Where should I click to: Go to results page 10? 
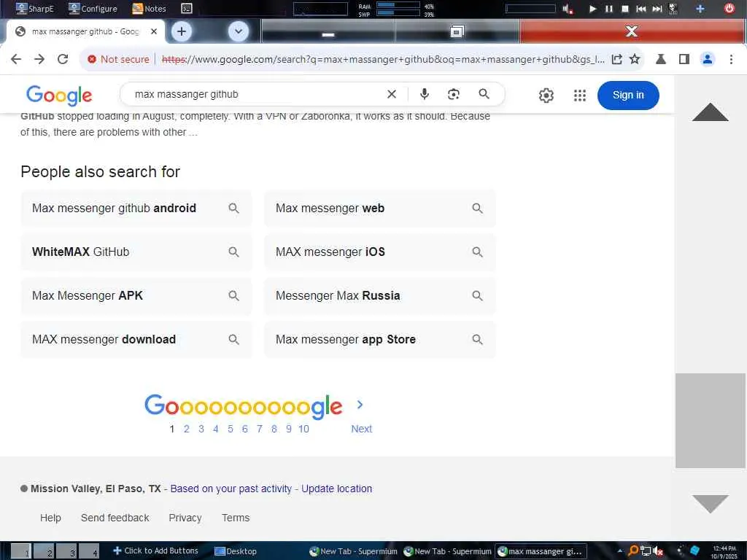point(303,429)
